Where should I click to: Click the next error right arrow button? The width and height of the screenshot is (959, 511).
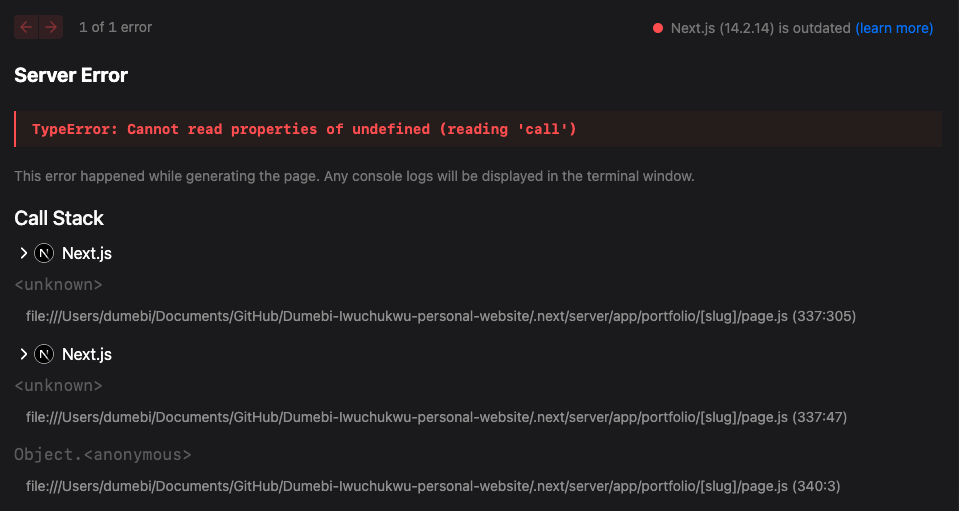(50, 28)
